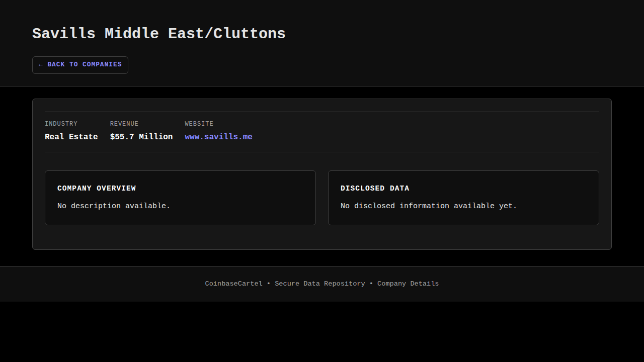Click the left arrow in the back button

click(41, 65)
